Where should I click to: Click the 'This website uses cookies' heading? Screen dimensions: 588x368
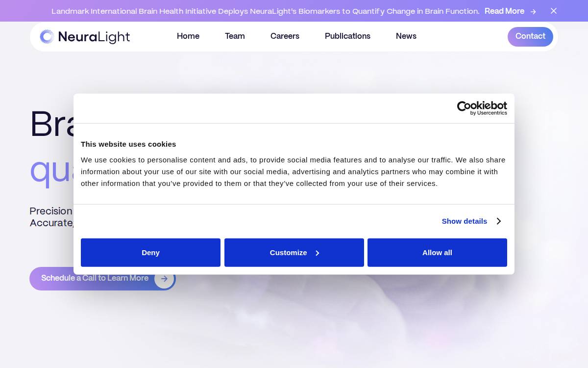pyautogui.click(x=128, y=144)
